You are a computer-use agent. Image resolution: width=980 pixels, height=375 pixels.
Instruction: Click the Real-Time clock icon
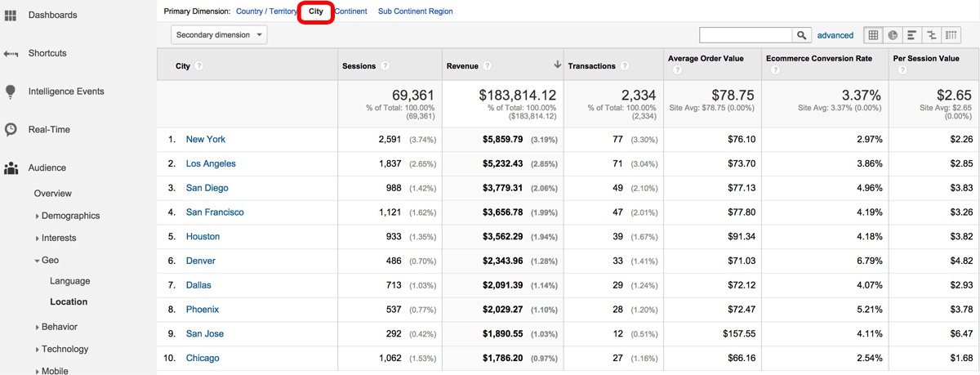(11, 129)
